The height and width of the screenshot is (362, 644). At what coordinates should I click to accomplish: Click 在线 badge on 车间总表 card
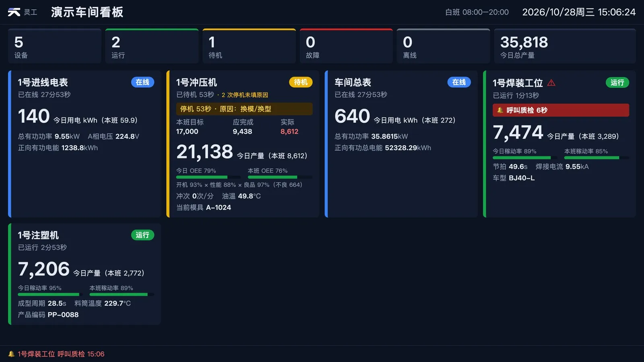[x=459, y=82]
